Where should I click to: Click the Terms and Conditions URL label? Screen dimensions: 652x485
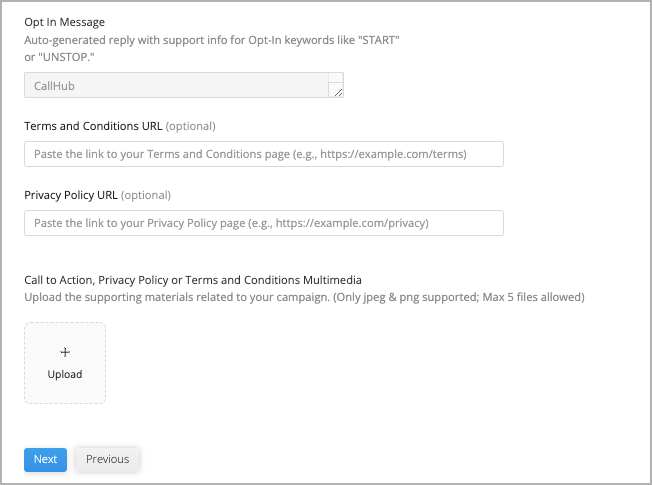pyautogui.click(x=93, y=126)
